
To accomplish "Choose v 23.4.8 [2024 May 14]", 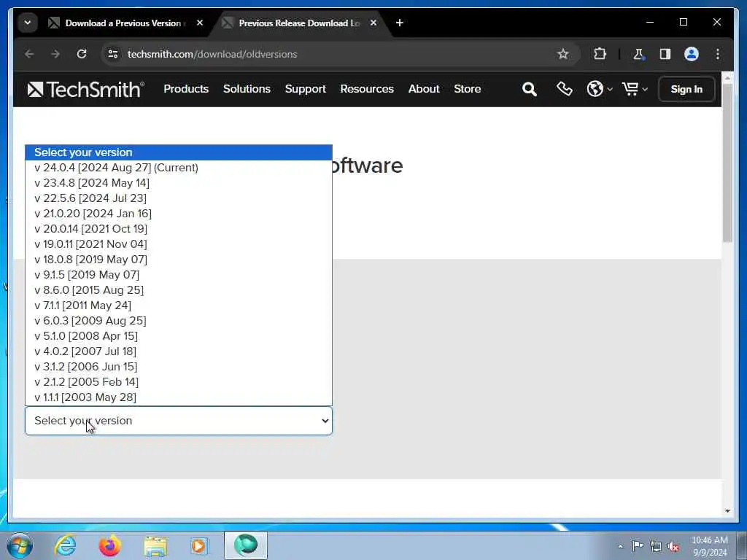I will tap(179, 183).
